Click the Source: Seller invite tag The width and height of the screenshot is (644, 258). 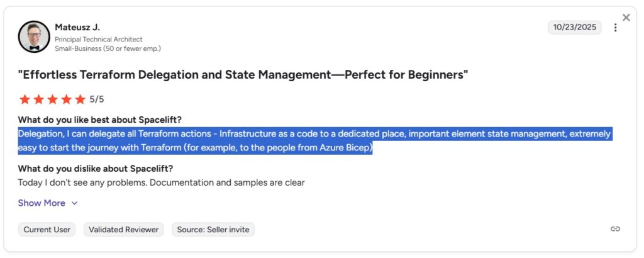(x=213, y=230)
